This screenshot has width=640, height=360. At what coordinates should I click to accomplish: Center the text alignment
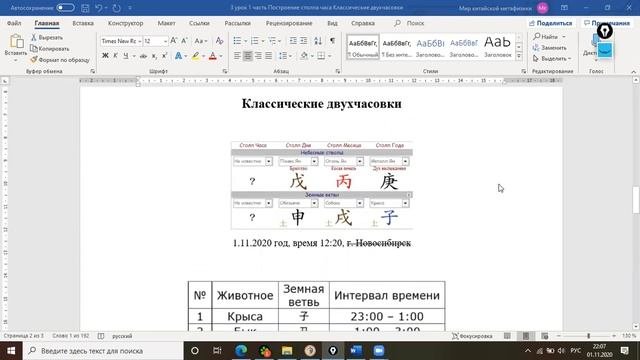click(248, 56)
